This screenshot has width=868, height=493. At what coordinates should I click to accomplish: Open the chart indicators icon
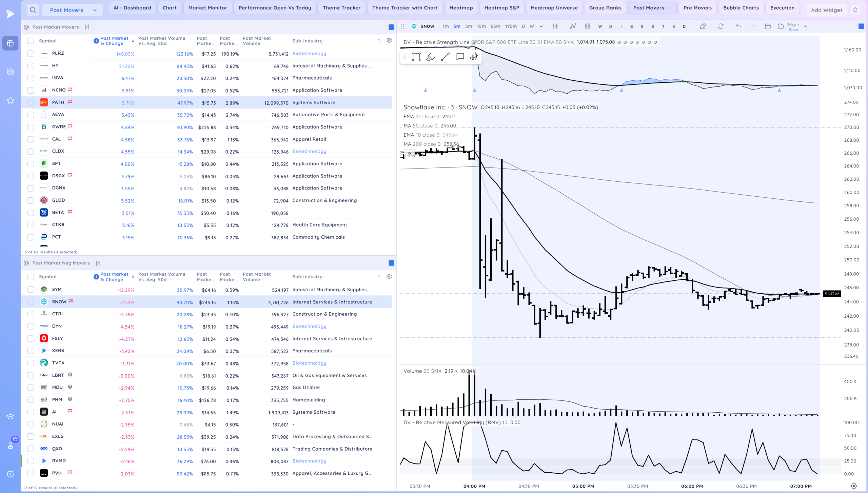[x=573, y=26]
